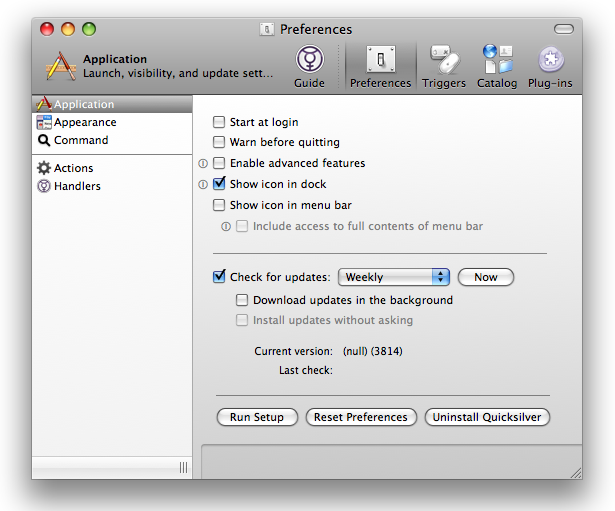The height and width of the screenshot is (511, 615).
Task: Click Uninstall Quicksilver button
Action: tap(487, 417)
